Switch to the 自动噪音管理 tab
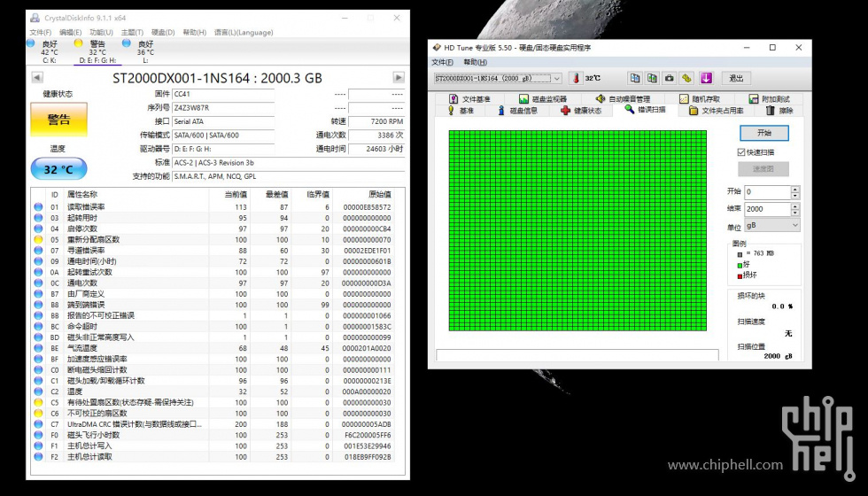The width and height of the screenshot is (868, 496). click(623, 99)
